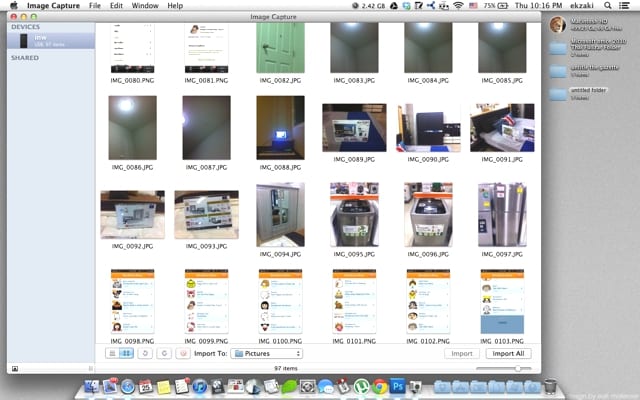Open Finder from the Dock

[x=92, y=386]
